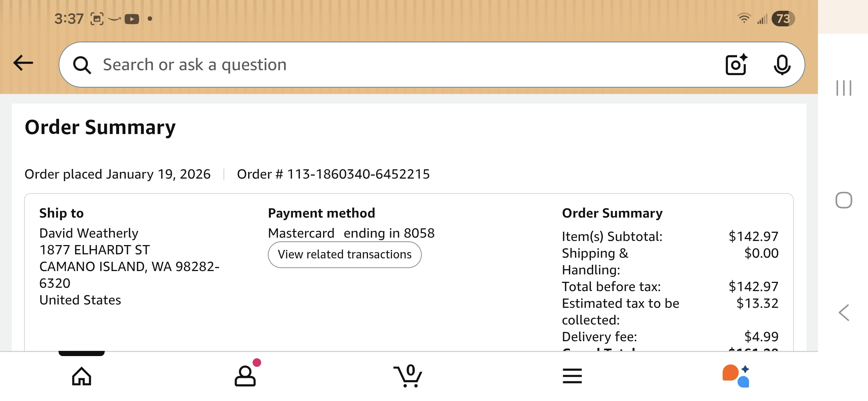This screenshot has height=401, width=868.
Task: Open the shopping cart
Action: 408,376
